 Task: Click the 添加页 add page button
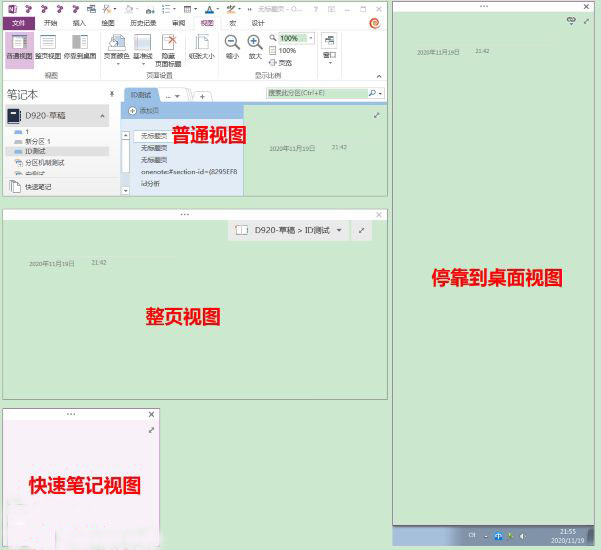tap(145, 111)
